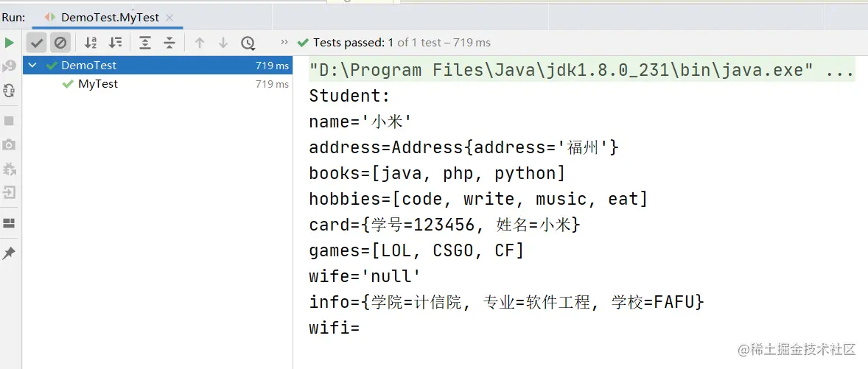Collapse the DemoTest tree node
This screenshot has height=369, width=868.
(x=32, y=66)
